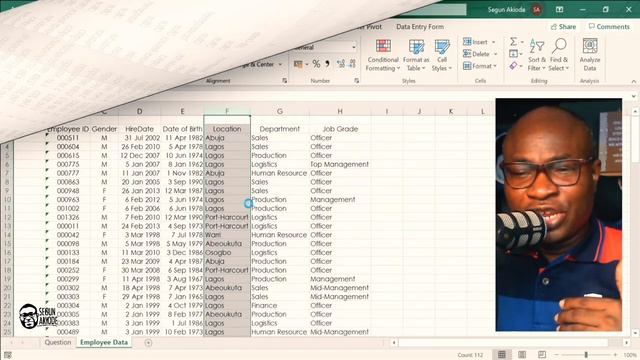Click the Department header cell

280,129
